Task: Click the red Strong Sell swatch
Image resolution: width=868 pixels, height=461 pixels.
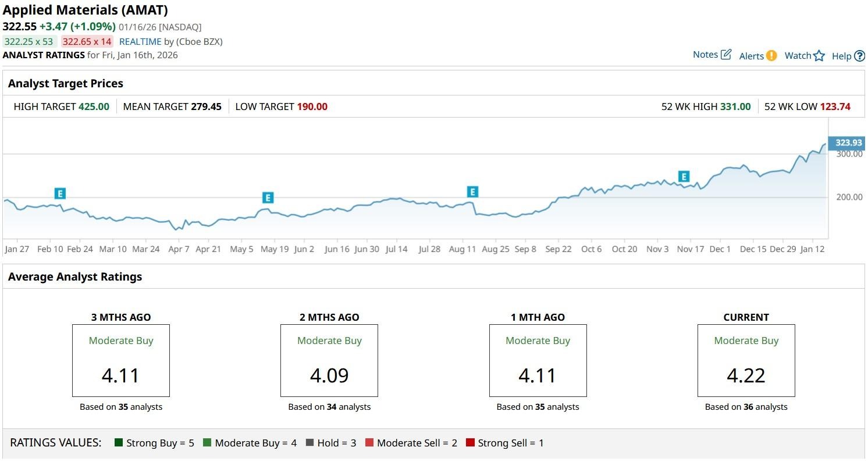Action: (x=470, y=443)
